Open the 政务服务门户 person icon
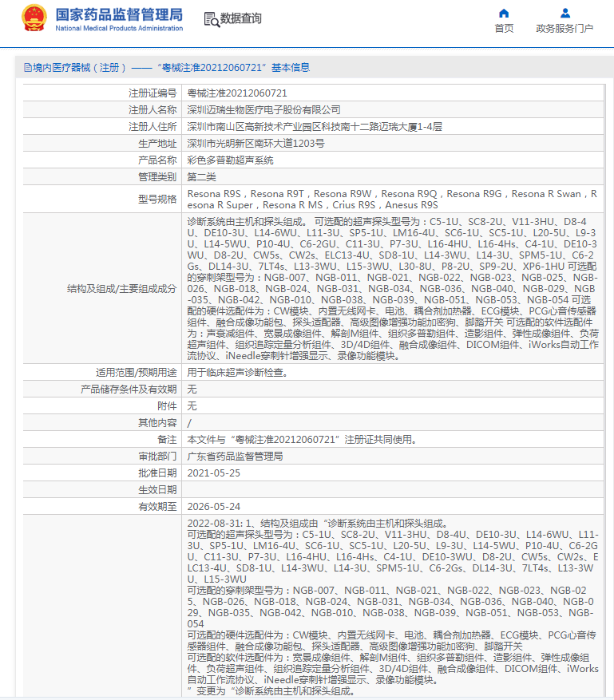The width and height of the screenshot is (614, 700). tap(564, 13)
